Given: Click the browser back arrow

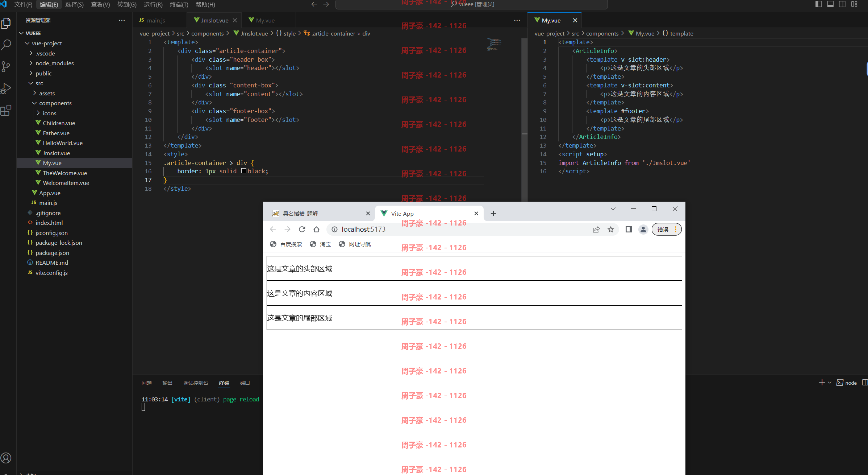Looking at the screenshot, I should pos(273,229).
